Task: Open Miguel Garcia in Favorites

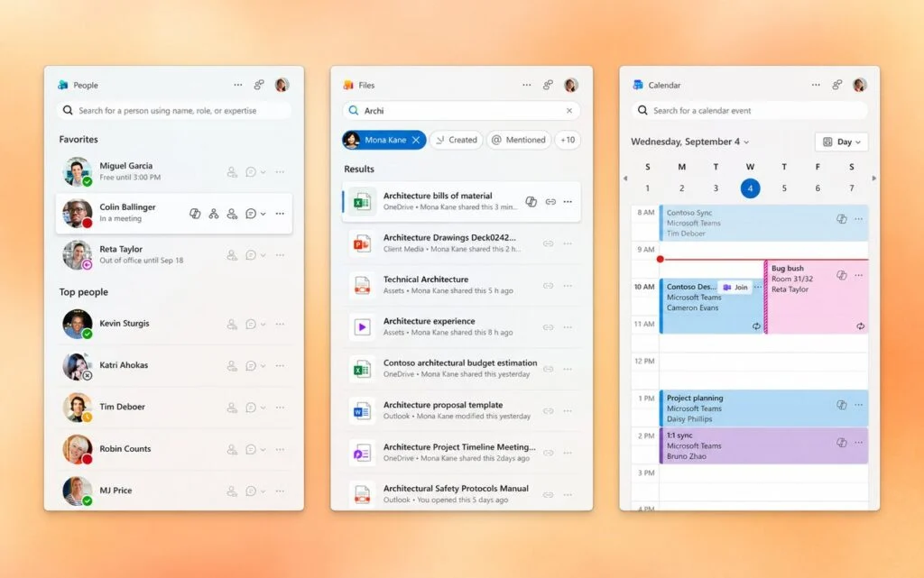Action: [174, 172]
